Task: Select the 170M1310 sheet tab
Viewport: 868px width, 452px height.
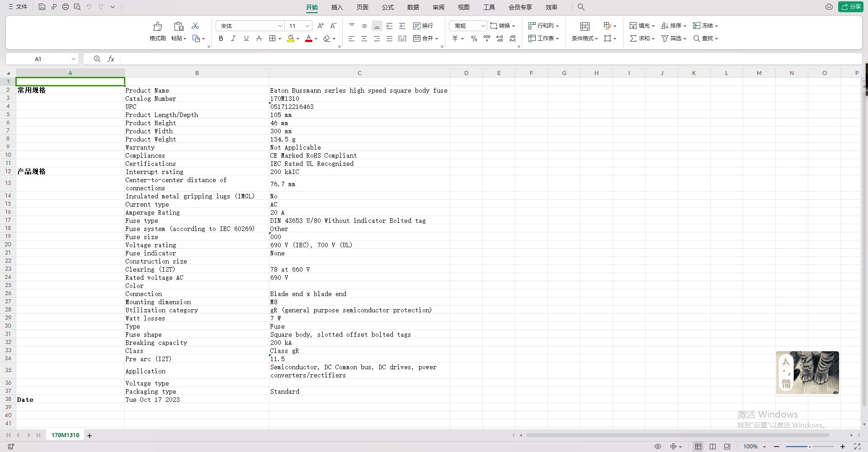Action: tap(65, 435)
